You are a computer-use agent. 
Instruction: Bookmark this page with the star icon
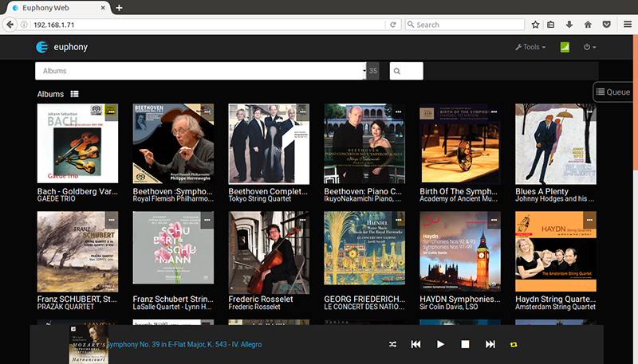pos(535,25)
